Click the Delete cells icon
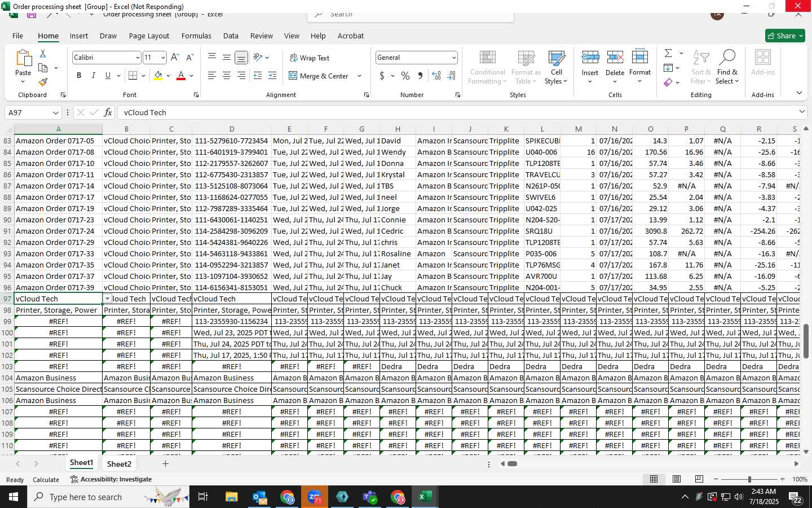812x508 pixels. tap(615, 57)
